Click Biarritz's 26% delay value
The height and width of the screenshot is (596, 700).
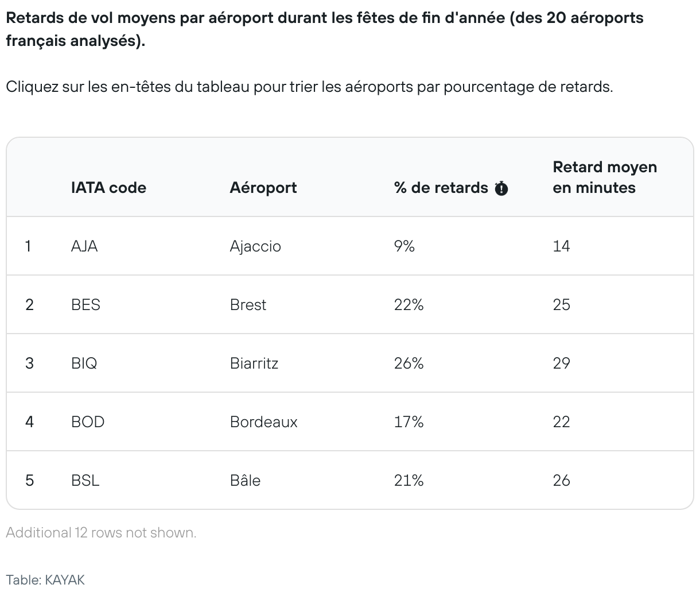(409, 363)
